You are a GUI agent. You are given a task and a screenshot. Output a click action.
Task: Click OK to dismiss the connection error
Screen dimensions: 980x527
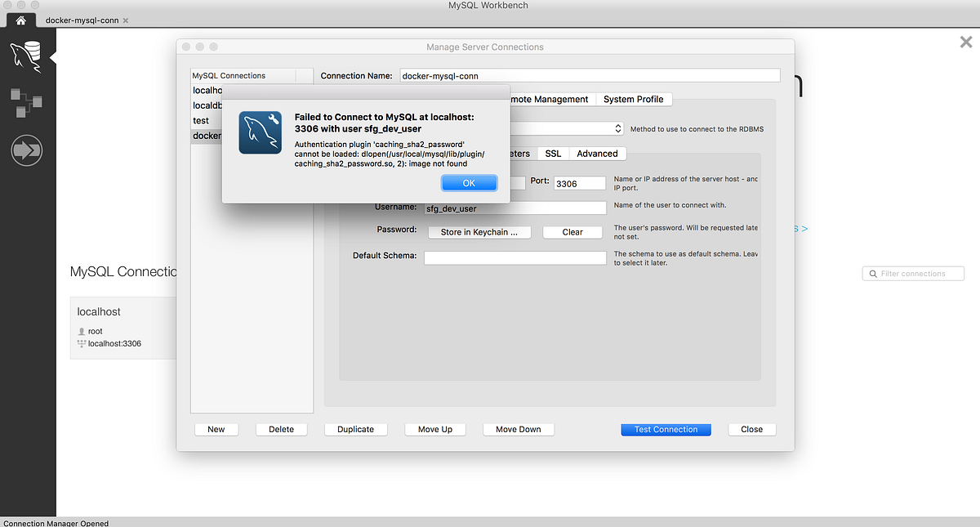[x=469, y=183]
